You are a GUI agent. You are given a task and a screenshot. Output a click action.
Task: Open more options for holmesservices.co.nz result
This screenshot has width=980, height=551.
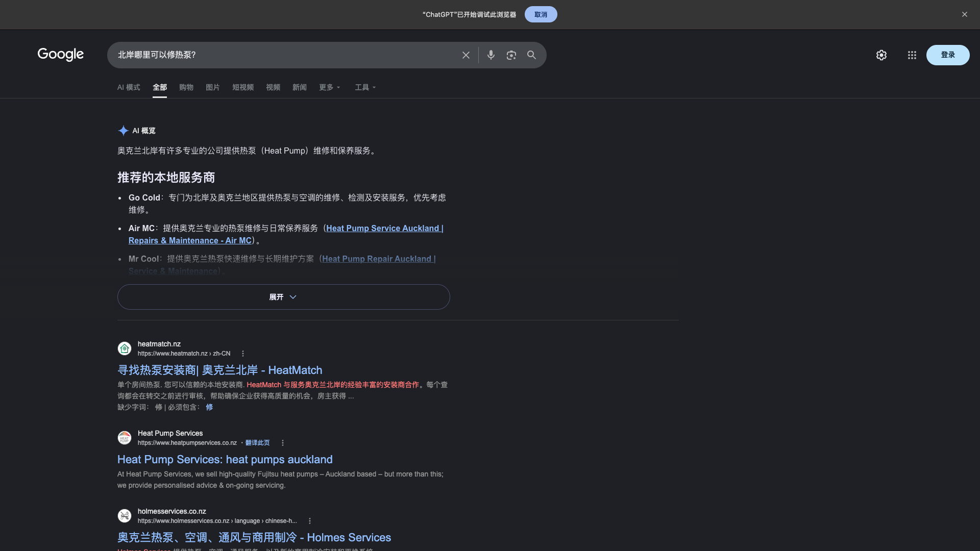309,521
